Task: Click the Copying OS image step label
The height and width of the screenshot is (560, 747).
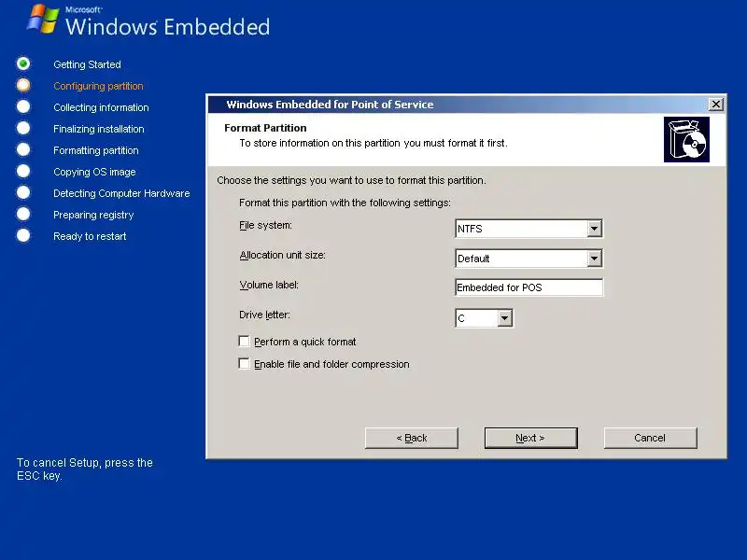Action: coord(94,172)
